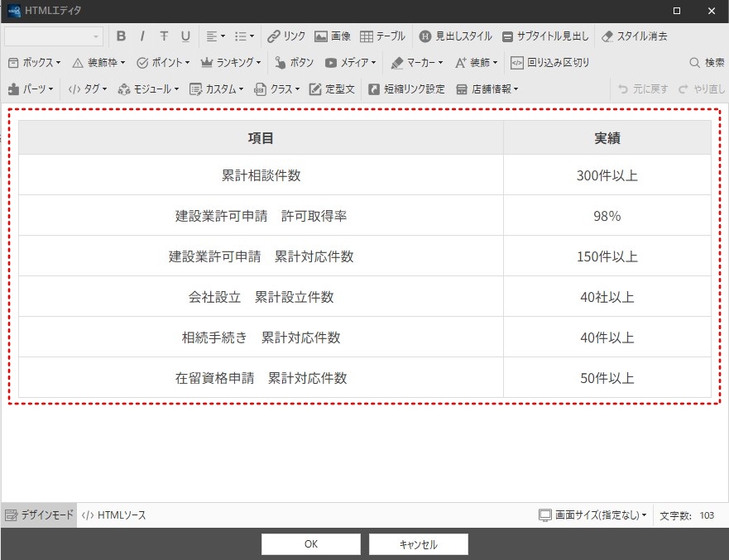Open the 店舗情報 store info menu
The width and height of the screenshot is (729, 560).
point(487,89)
